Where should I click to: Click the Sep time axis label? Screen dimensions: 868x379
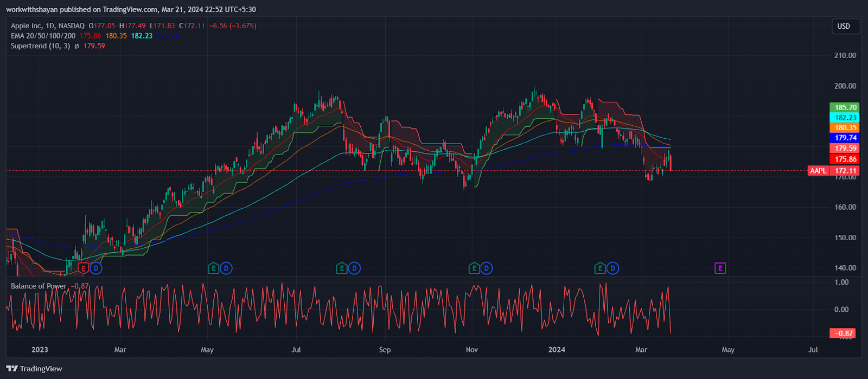tap(385, 350)
